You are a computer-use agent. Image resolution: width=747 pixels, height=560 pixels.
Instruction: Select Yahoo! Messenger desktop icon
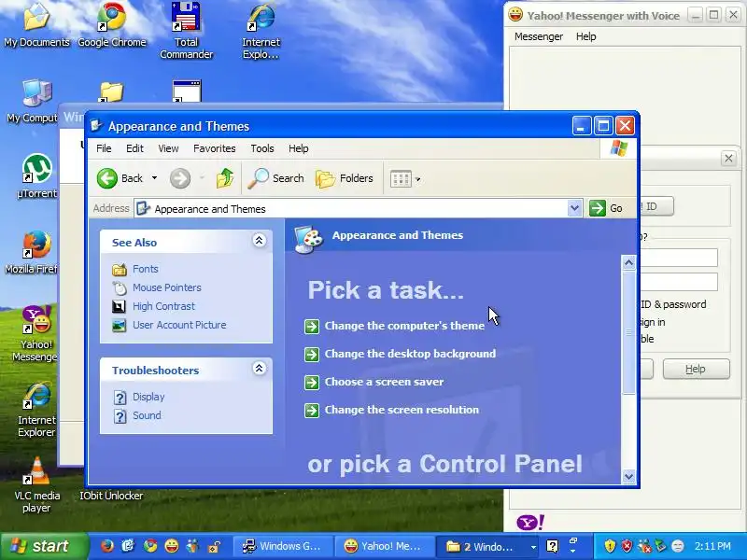(35, 333)
